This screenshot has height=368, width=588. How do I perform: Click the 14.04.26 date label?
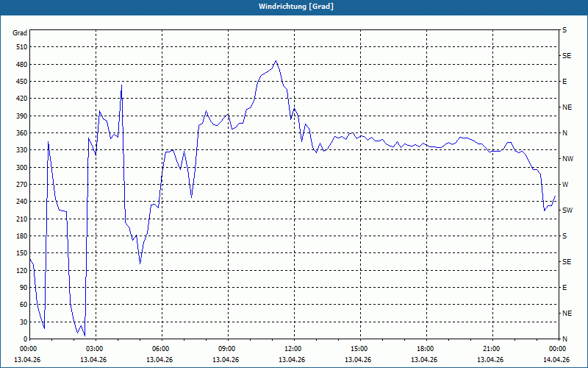pyautogui.click(x=556, y=359)
